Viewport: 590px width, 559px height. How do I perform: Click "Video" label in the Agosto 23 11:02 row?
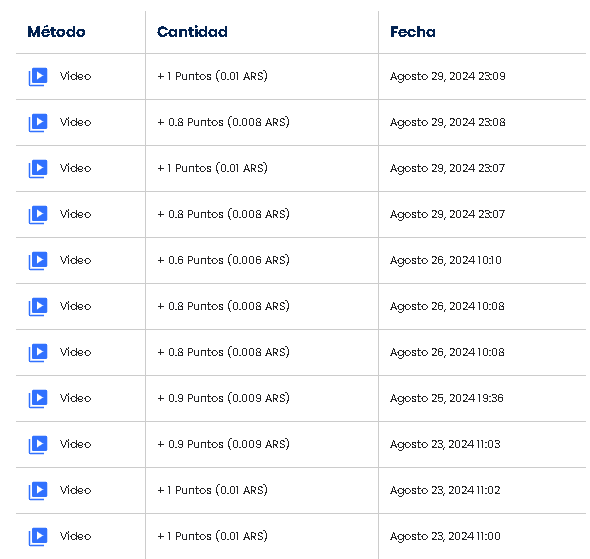[x=75, y=490]
